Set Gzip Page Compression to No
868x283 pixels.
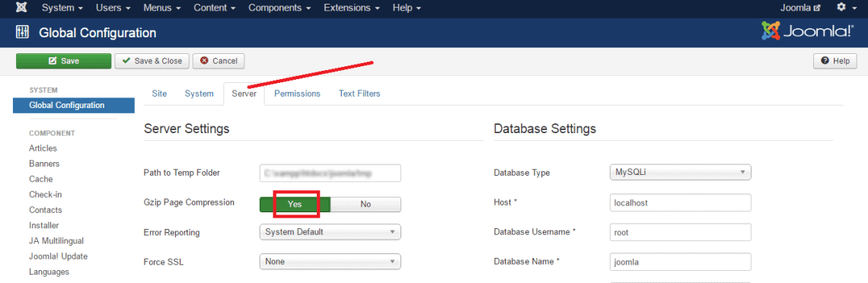coord(365,204)
